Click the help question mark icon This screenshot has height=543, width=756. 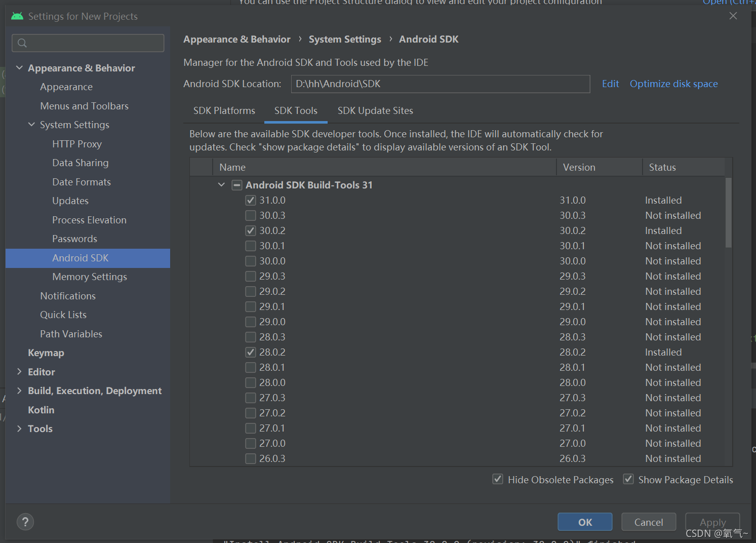click(25, 522)
